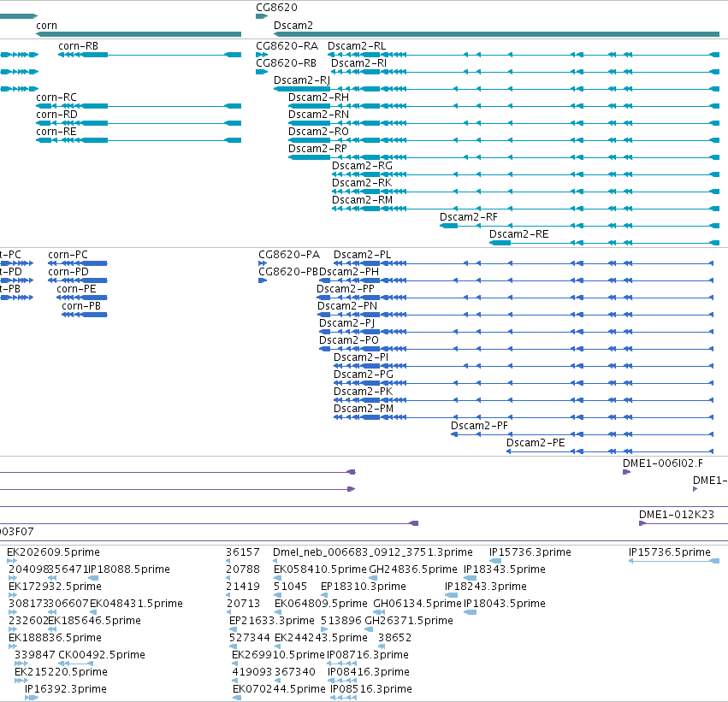Select the IP18088.5prime EST label
Image resolution: width=728 pixels, height=702 pixels.
pos(128,570)
